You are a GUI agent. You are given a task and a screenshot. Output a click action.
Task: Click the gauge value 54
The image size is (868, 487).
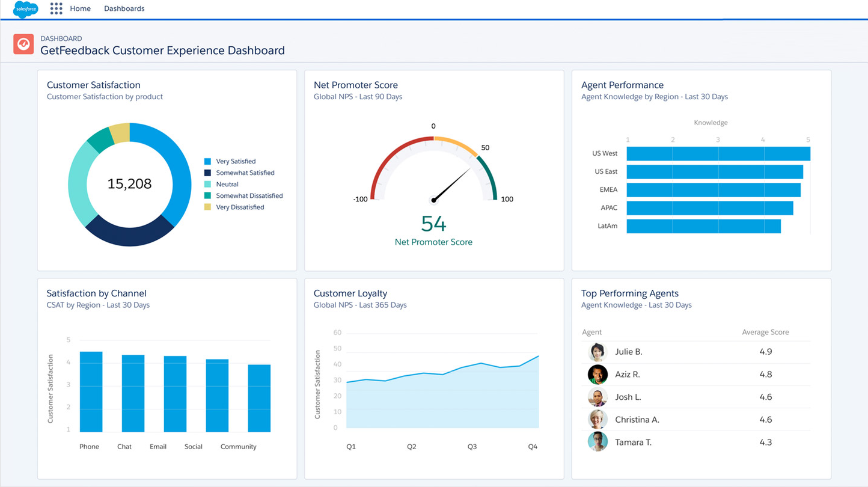pos(433,224)
